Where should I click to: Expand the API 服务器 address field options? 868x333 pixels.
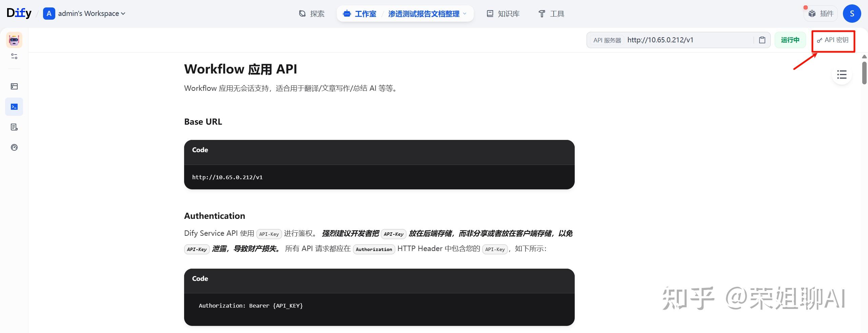607,40
